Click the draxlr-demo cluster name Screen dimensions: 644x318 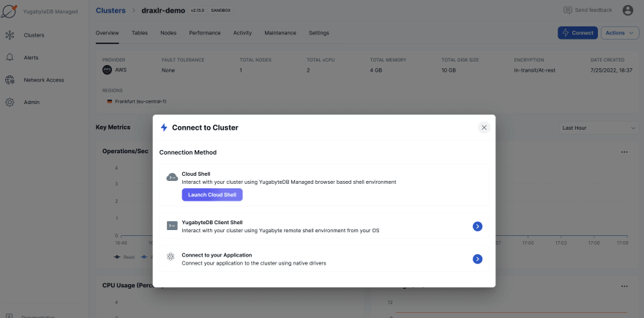tap(163, 11)
